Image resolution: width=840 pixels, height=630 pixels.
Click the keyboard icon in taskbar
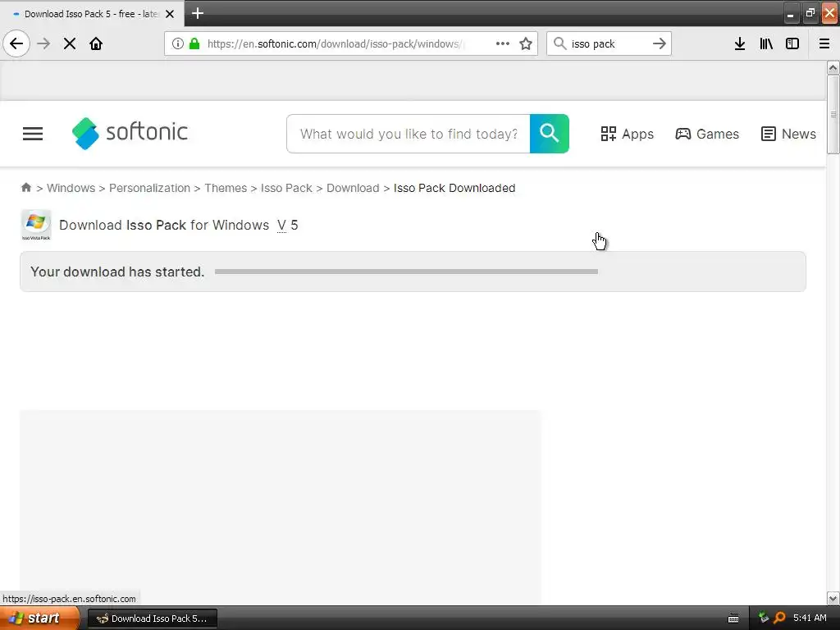click(733, 619)
